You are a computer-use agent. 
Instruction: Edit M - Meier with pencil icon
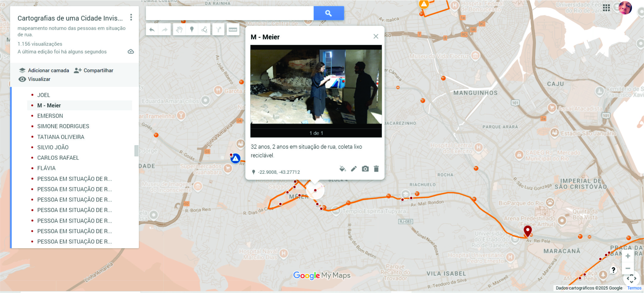tap(354, 169)
